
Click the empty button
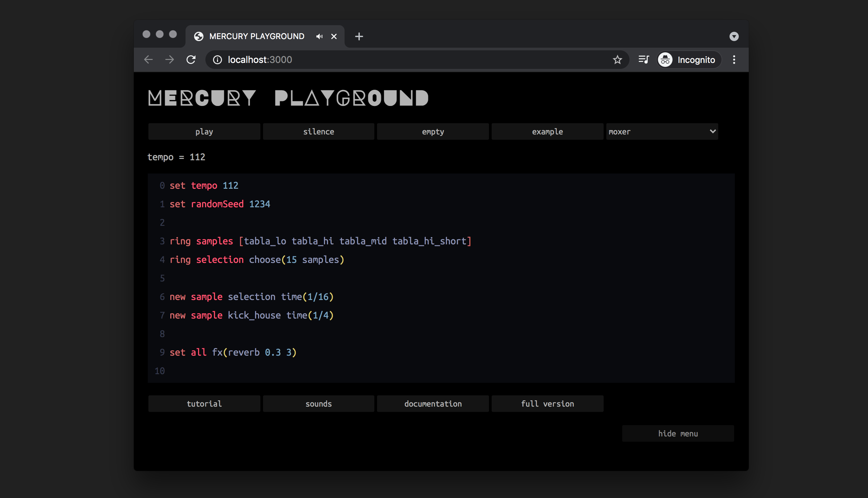(432, 131)
